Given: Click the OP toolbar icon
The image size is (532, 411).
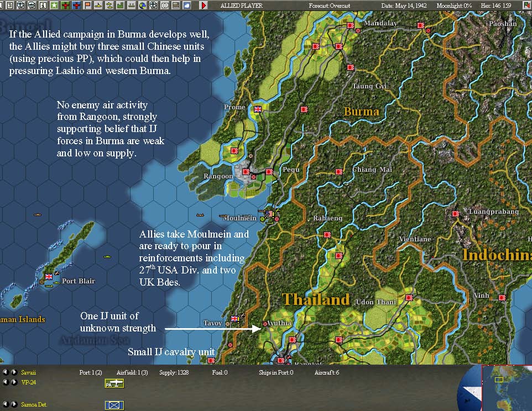Looking at the screenshot, I should (x=165, y=6).
